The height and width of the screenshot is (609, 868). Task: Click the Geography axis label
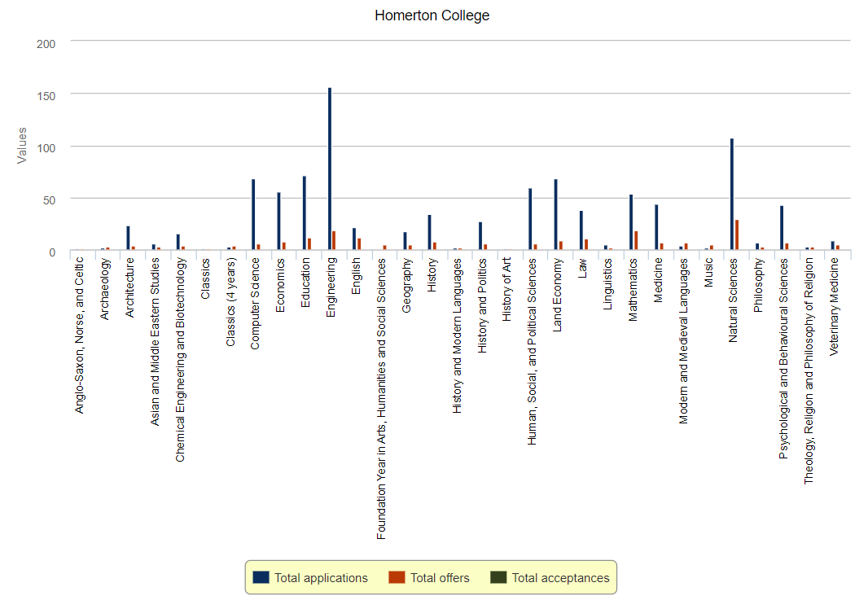pos(406,286)
